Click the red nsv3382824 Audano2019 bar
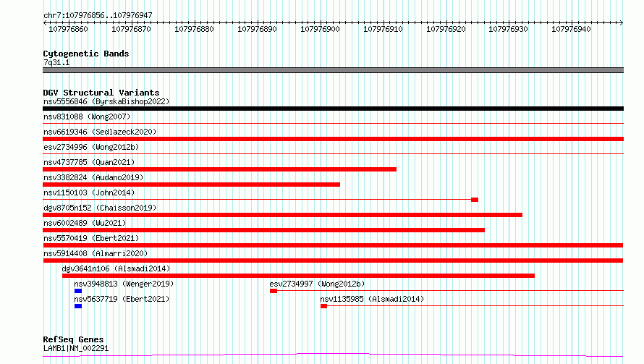The image size is (644, 364). 192,185
